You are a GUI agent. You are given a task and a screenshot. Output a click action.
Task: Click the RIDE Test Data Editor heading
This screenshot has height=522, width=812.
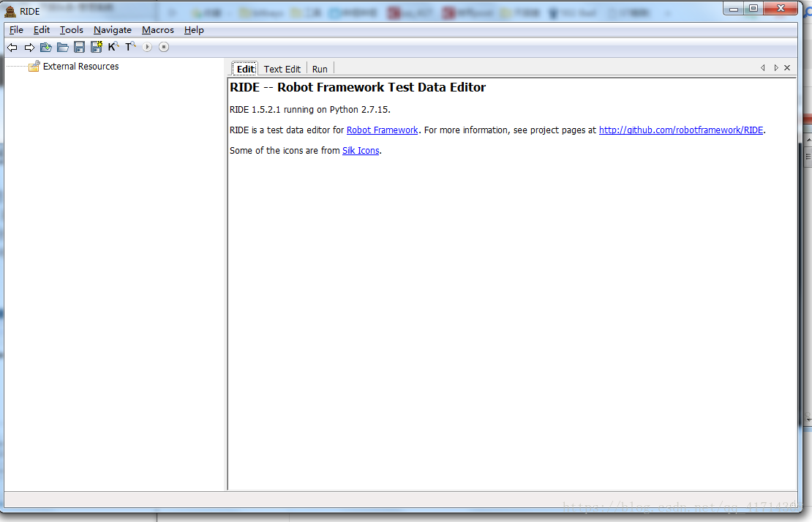coord(357,87)
